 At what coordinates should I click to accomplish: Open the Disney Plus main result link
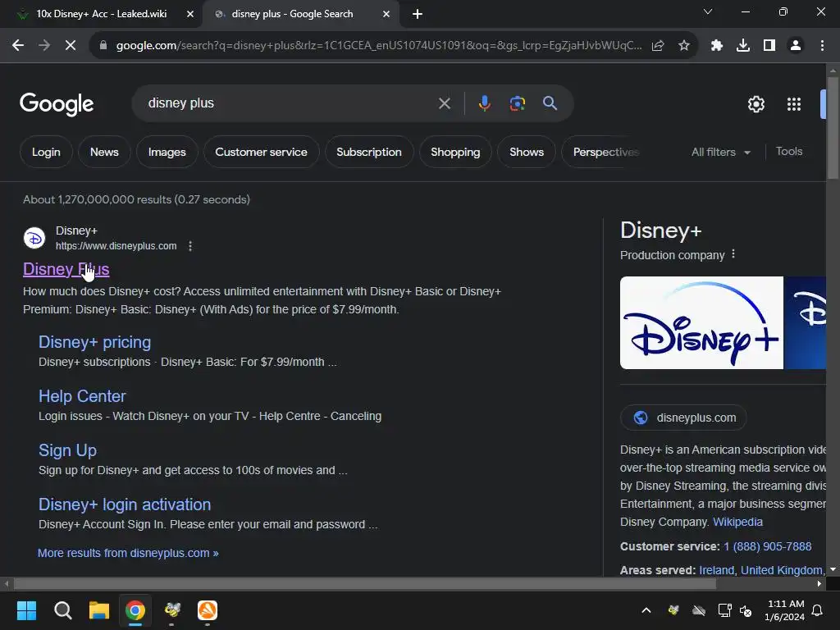point(66,269)
